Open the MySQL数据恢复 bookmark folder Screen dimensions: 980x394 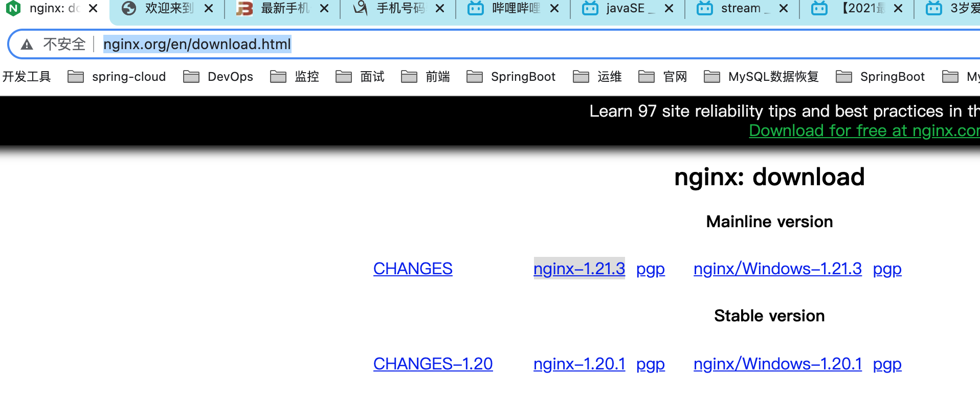click(x=762, y=77)
